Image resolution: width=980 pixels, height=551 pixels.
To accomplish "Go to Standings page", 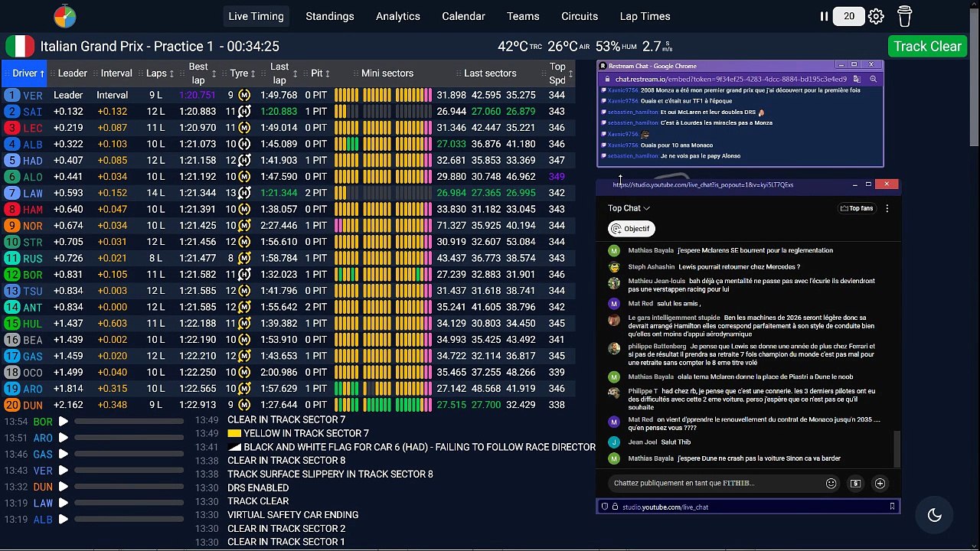I will click(330, 16).
